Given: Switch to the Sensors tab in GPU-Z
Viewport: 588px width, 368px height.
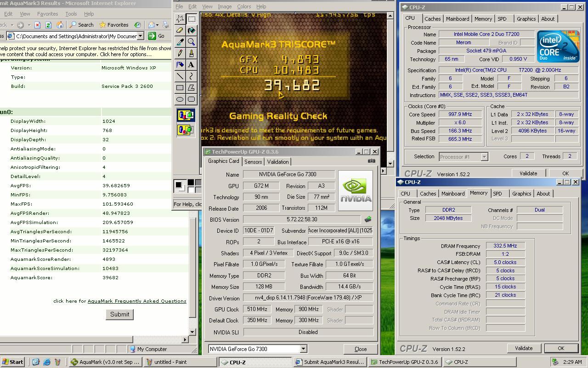Looking at the screenshot, I should point(253,162).
